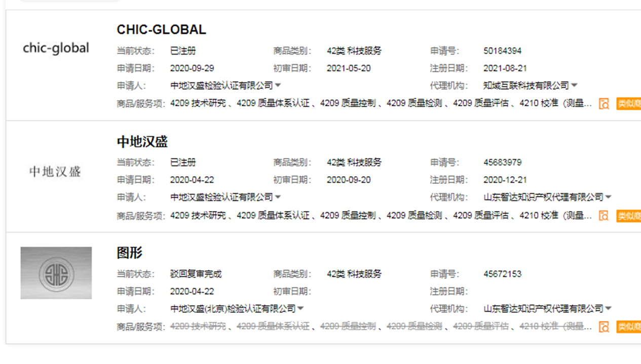Click search icon in 图形 trademark row
The image size is (641, 364).
pos(604,327)
